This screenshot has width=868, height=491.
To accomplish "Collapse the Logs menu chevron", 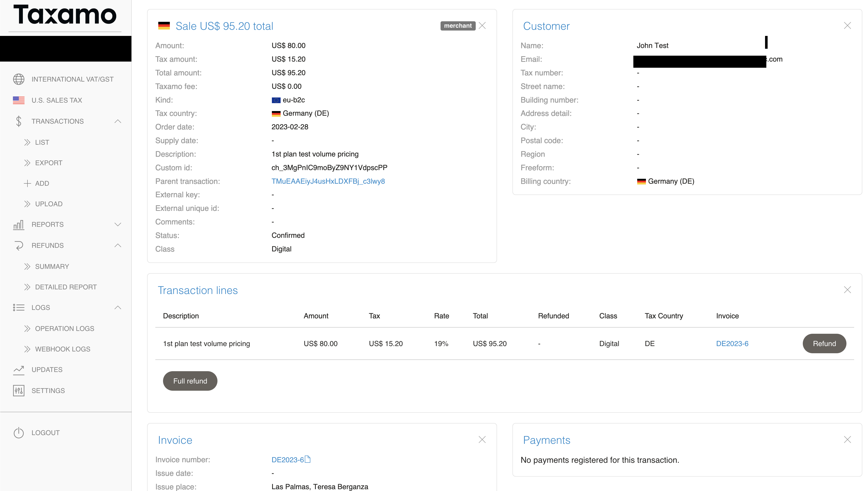I will (x=118, y=308).
